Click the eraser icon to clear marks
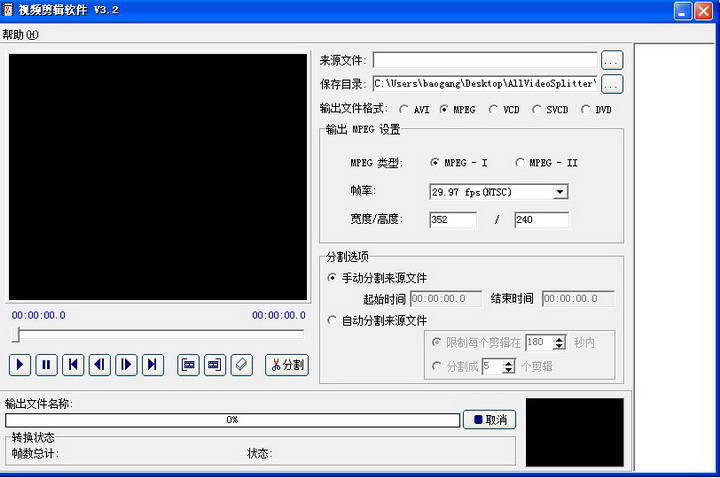720x478 pixels. pyautogui.click(x=241, y=365)
